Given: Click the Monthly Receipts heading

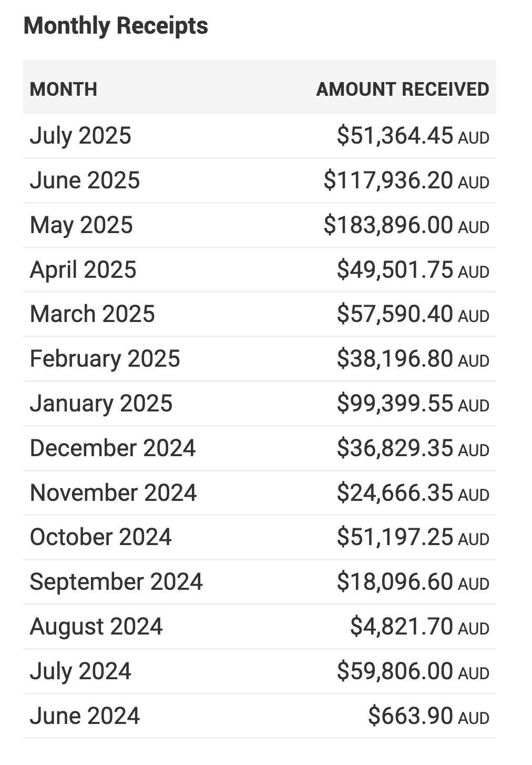Looking at the screenshot, I should tap(116, 26).
